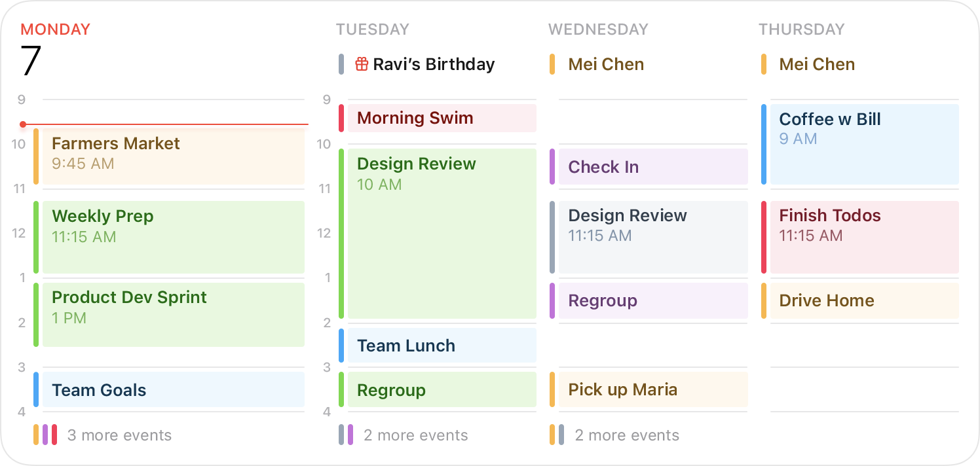This screenshot has width=980, height=466.
Task: Open Tuesday's Design Review at 10 AM
Action: coord(442,234)
